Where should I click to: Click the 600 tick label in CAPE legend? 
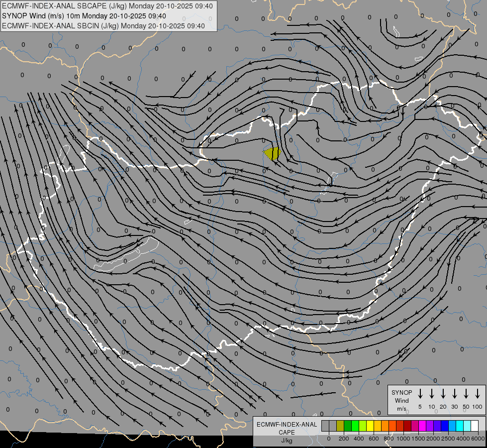coord(374,439)
